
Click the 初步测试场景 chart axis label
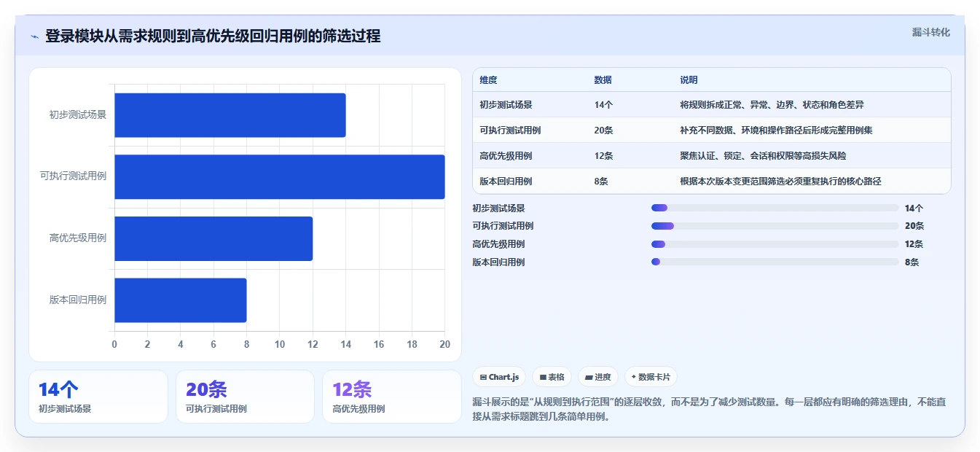pos(78,114)
